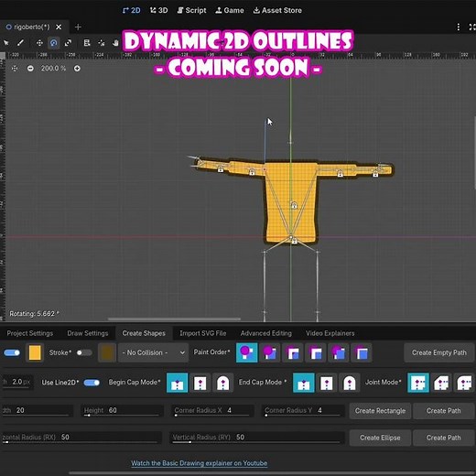This screenshot has width=476, height=476.
Task: Click the zoom in plus icon
Action: click(x=77, y=69)
